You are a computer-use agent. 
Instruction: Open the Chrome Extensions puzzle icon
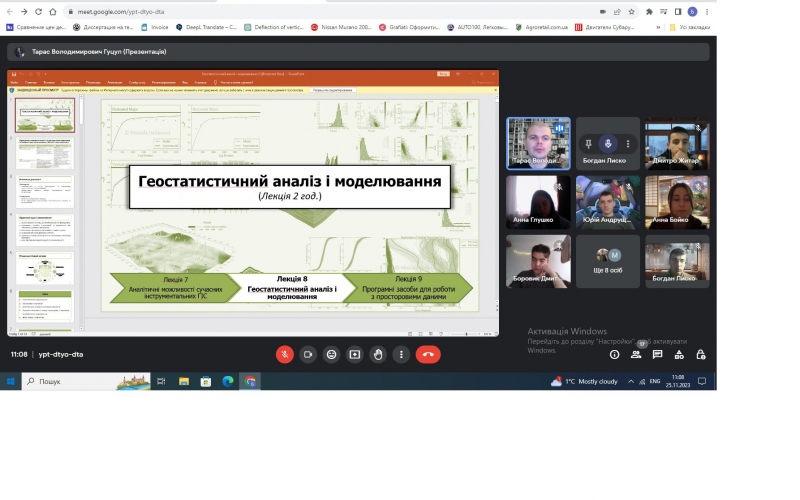[x=649, y=12]
